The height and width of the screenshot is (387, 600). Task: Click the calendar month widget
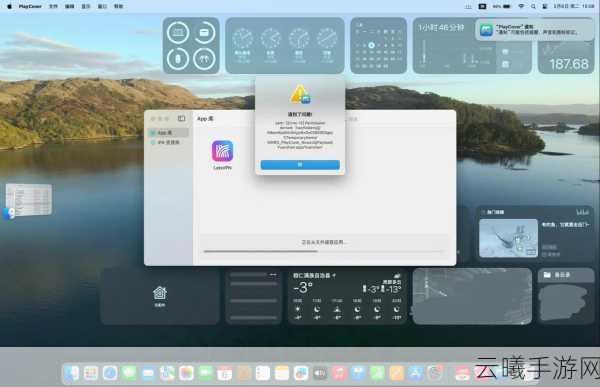tap(378, 46)
